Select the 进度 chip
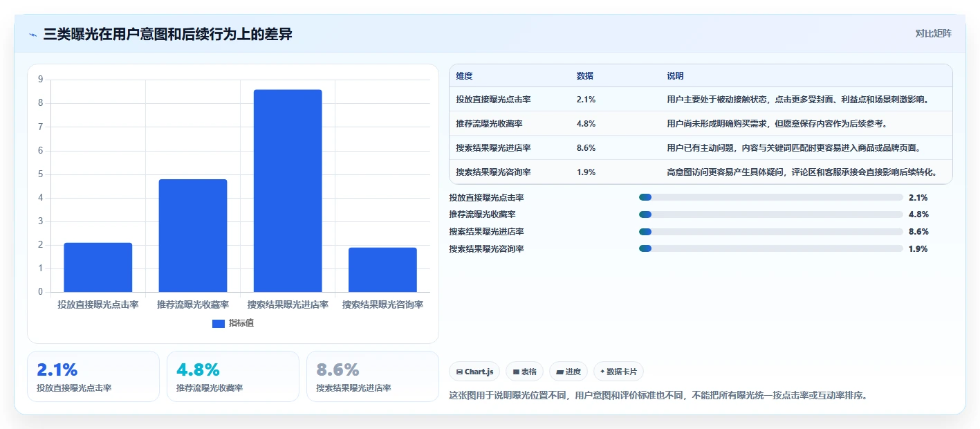The height and width of the screenshot is (429, 980). [x=568, y=372]
